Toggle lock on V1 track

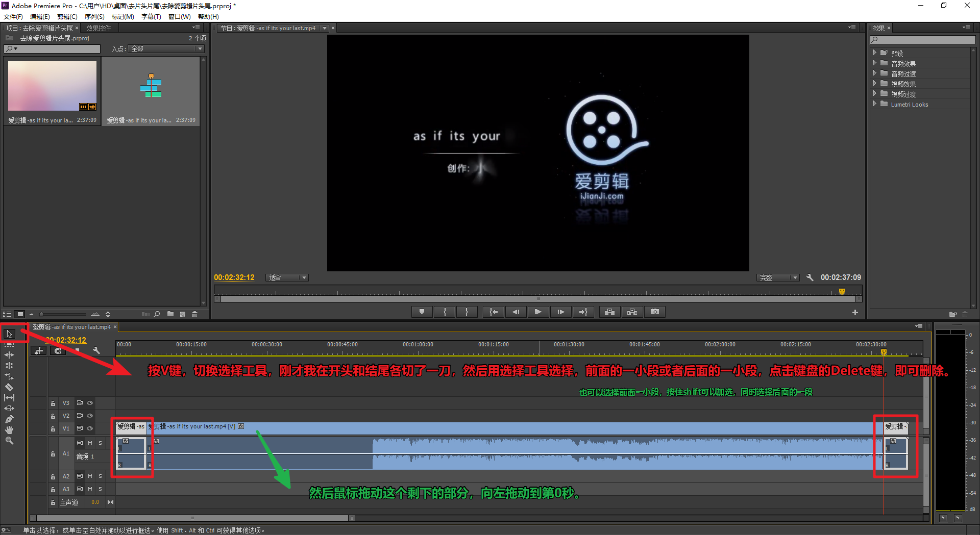pos(53,429)
